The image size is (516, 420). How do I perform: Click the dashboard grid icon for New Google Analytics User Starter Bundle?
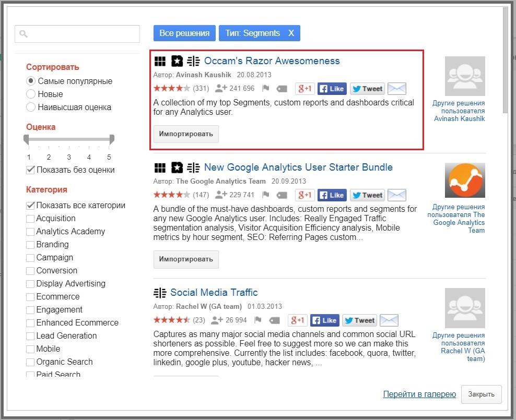(x=160, y=167)
